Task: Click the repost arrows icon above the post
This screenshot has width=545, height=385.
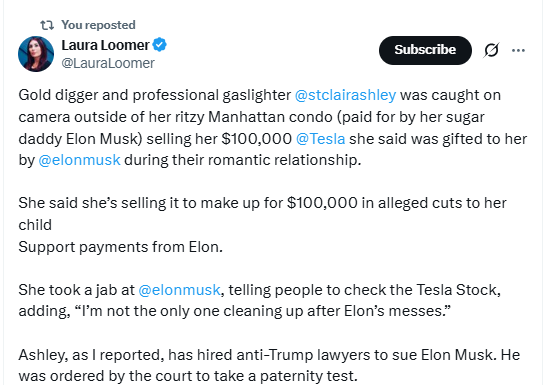Action: click(x=47, y=25)
